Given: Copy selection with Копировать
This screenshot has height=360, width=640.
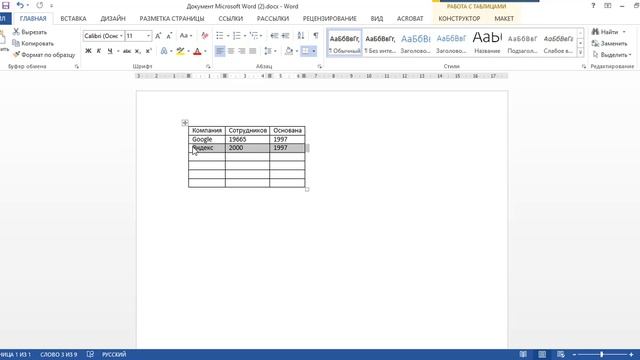Looking at the screenshot, I should pyautogui.click(x=33, y=43).
